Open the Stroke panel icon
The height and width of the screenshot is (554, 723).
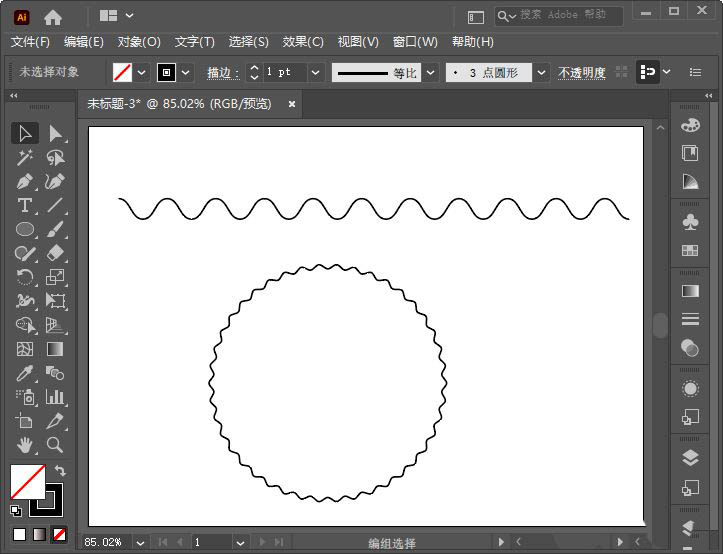click(x=690, y=319)
